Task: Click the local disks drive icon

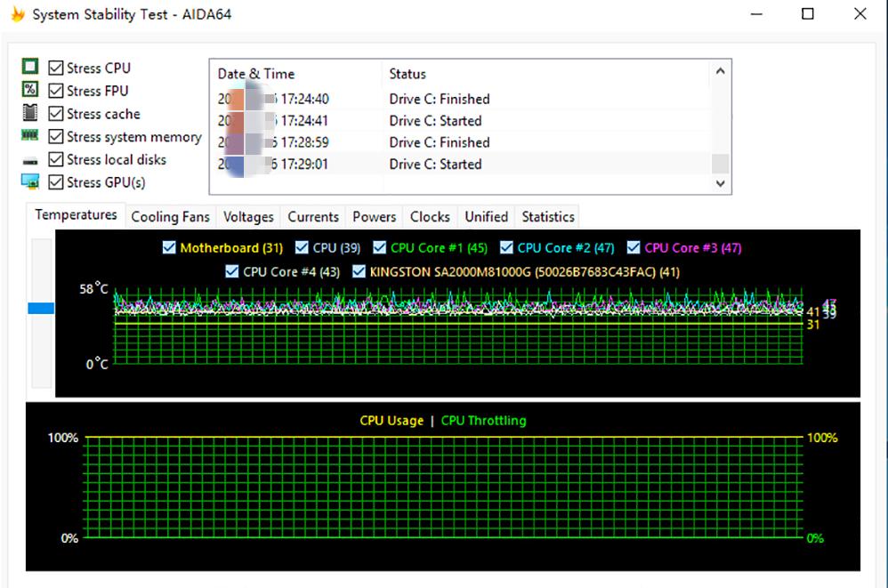Action: 29,159
